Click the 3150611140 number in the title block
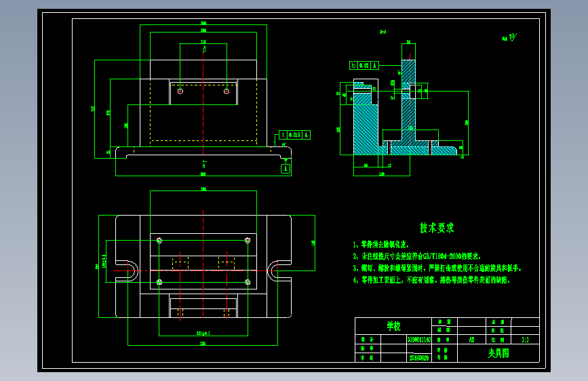The width and height of the screenshot is (588, 381). click(419, 340)
